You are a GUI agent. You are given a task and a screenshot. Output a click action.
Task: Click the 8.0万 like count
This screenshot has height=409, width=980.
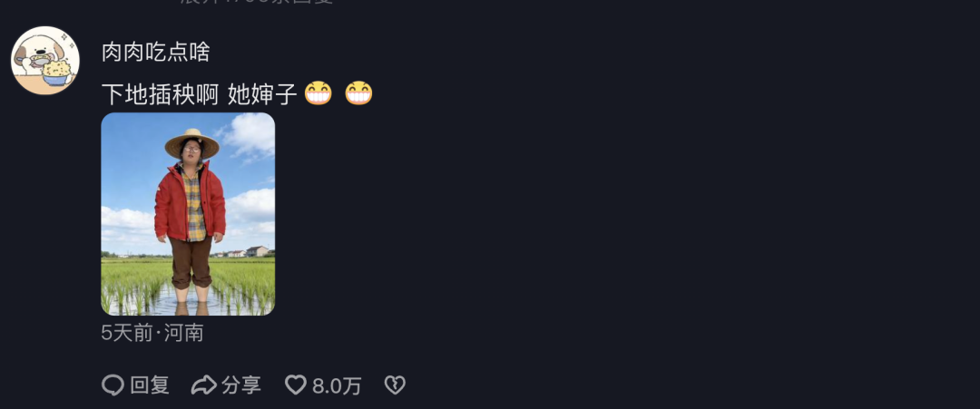pyautogui.click(x=337, y=386)
